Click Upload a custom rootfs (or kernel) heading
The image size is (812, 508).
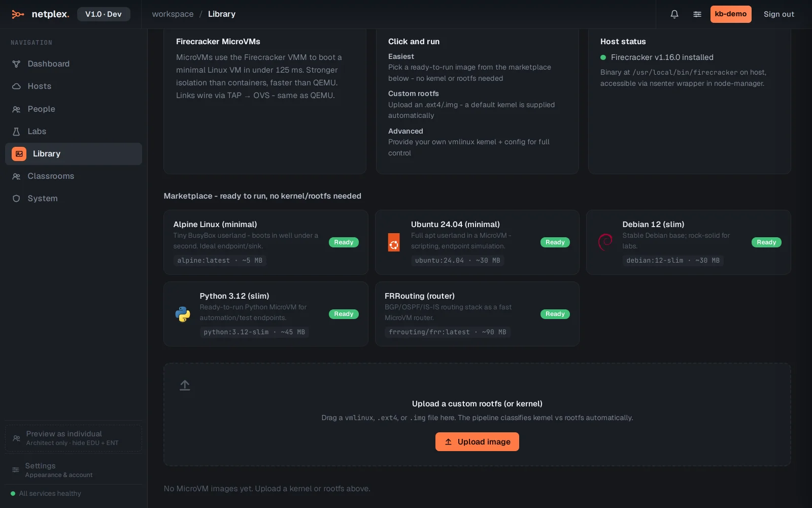pos(477,404)
